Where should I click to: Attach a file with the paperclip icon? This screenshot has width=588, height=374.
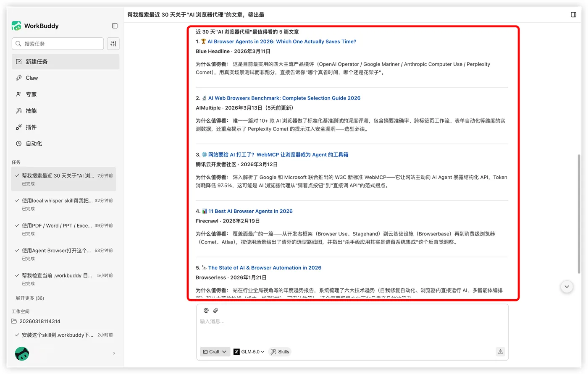215,311
